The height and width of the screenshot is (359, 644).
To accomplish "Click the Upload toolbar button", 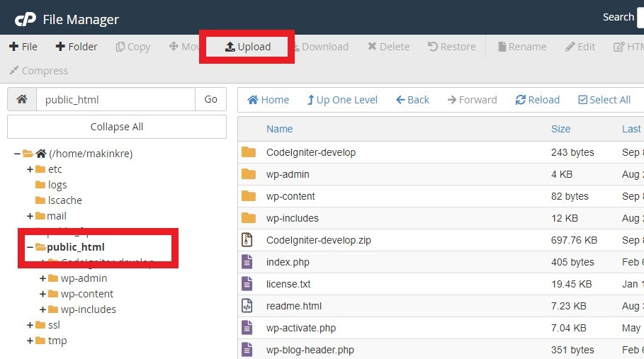I will click(x=248, y=47).
